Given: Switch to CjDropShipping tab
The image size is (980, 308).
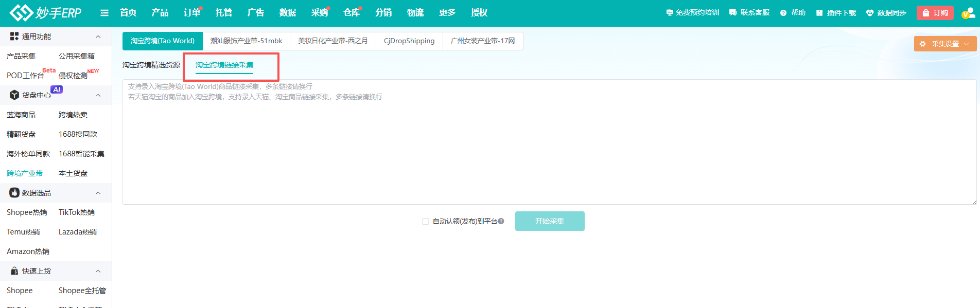Looking at the screenshot, I should [x=409, y=41].
